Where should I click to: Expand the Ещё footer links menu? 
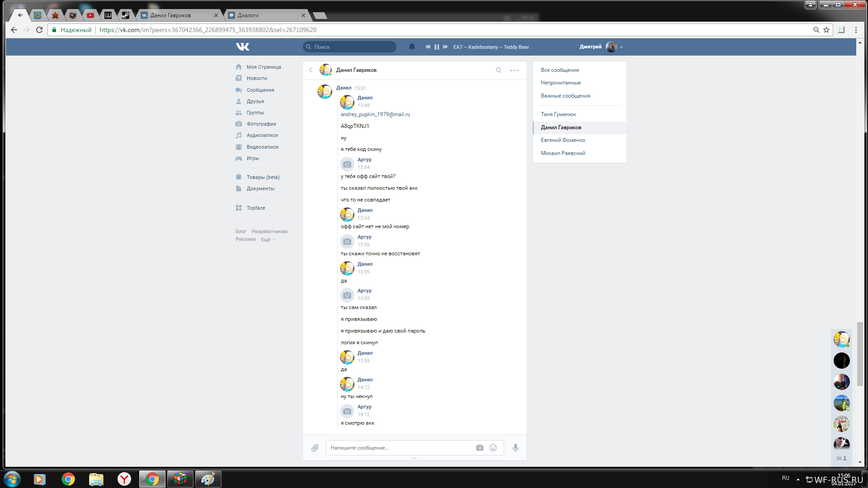pyautogui.click(x=268, y=239)
